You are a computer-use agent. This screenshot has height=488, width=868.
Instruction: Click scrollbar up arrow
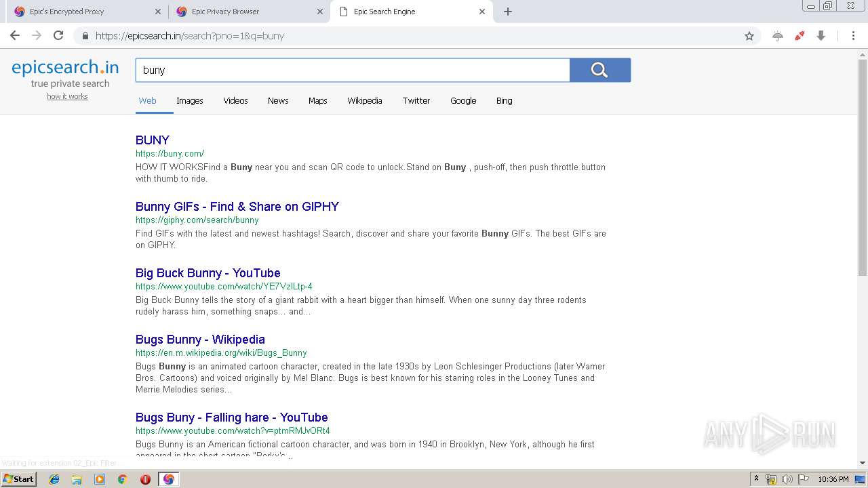click(x=863, y=54)
